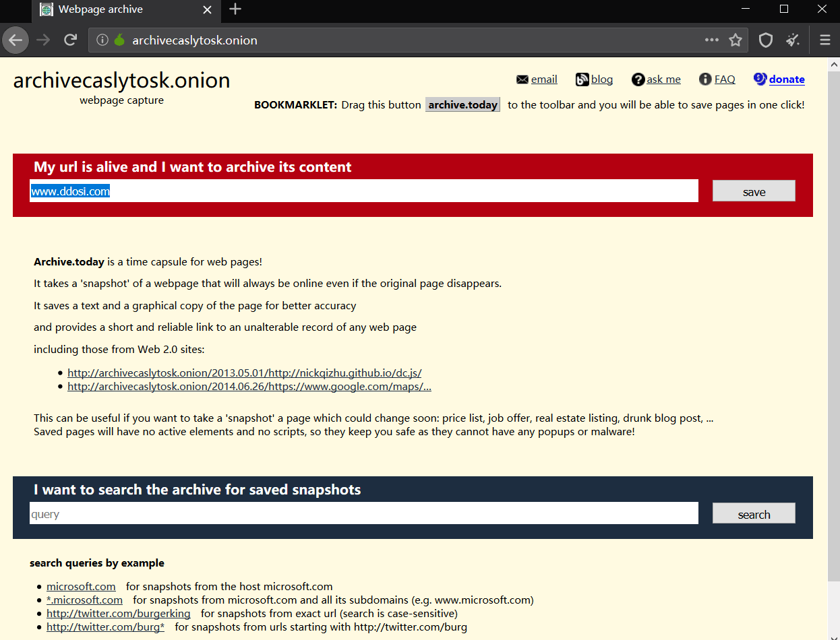Click the vertical scrollbar thumb
840x640 pixels.
[833, 327]
